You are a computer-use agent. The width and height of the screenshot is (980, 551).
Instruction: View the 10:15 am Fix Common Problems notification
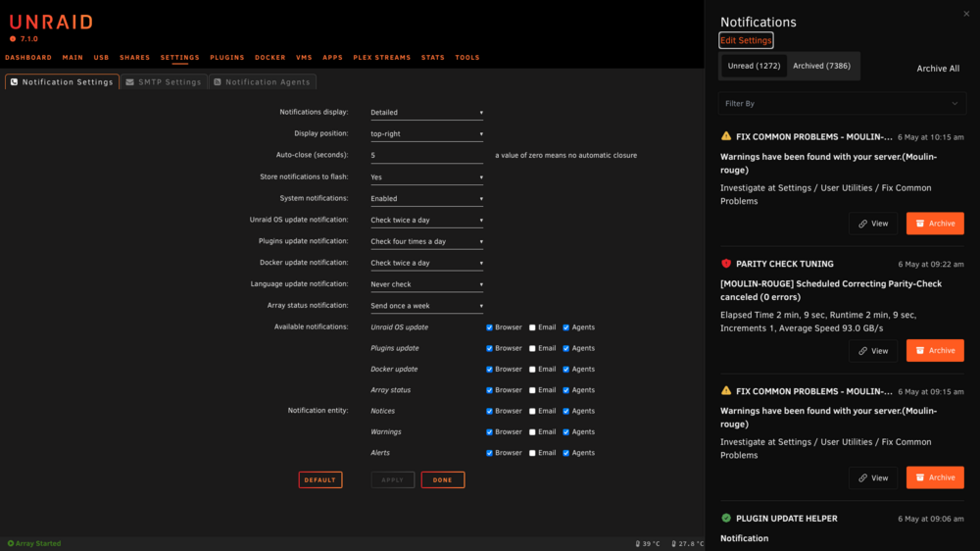tap(872, 224)
